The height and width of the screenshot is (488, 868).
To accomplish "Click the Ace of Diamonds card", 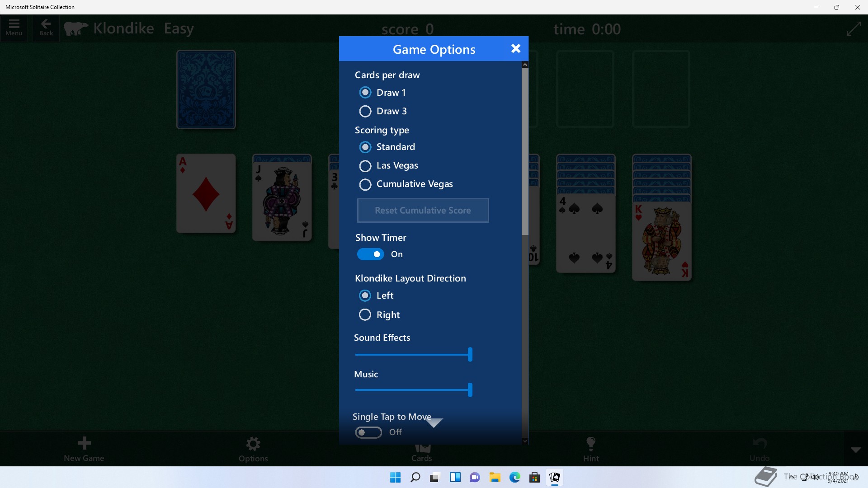I will tap(206, 193).
